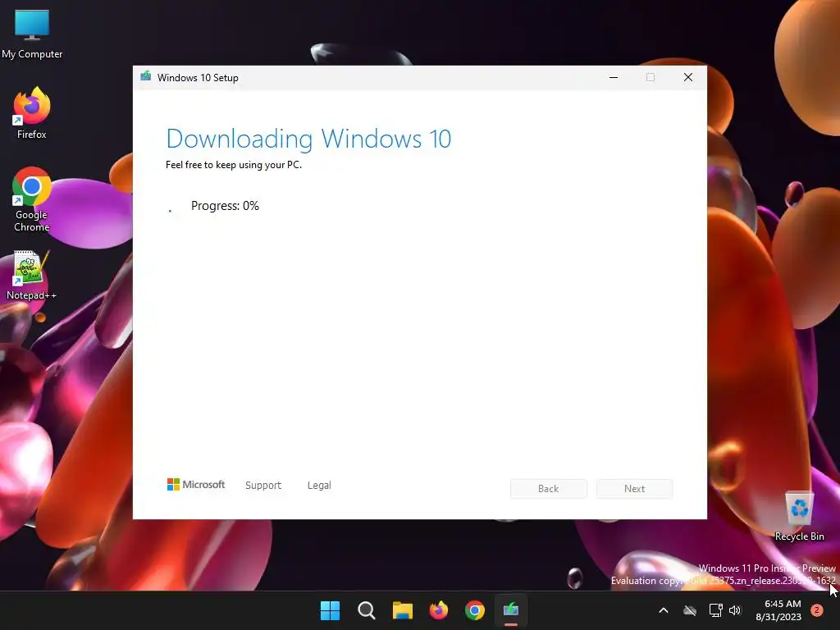Screen dimensions: 840x630
Task: Click the Microsoft logo
Action: 196,484
